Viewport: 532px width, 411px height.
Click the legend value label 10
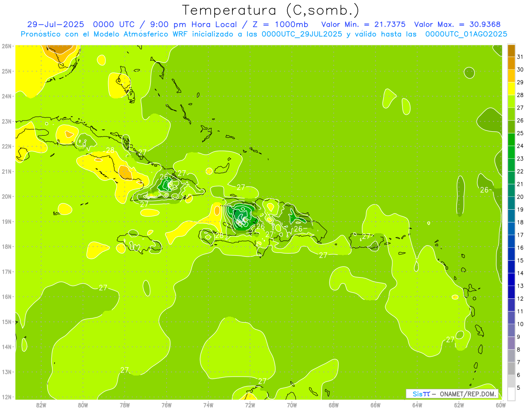(520, 324)
